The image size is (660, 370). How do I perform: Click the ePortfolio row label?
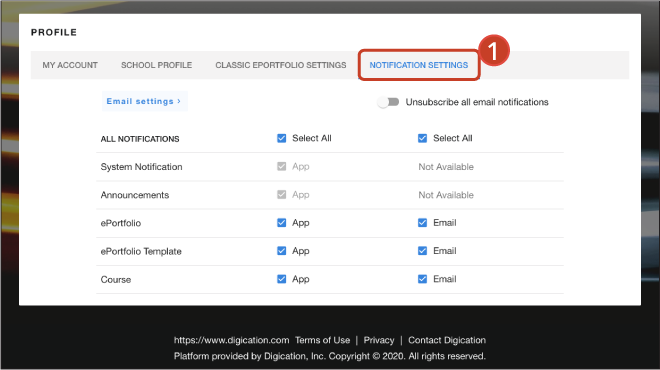tap(121, 223)
